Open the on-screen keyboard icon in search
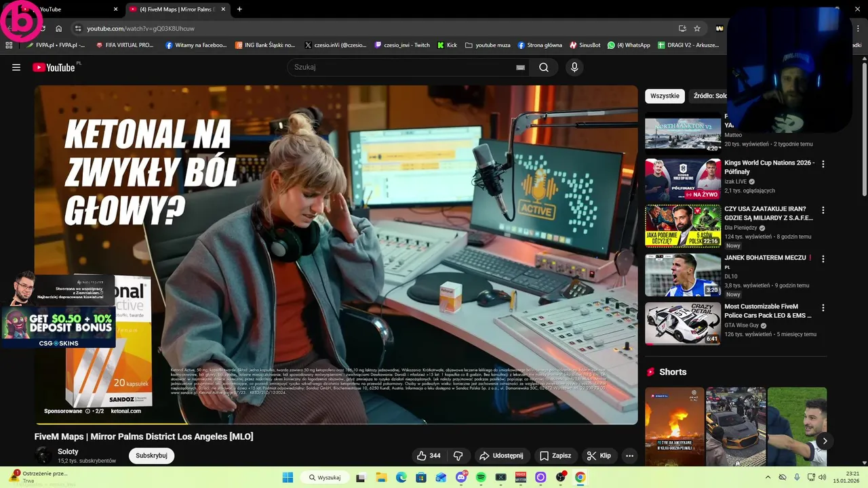This screenshot has height=488, width=868. tap(520, 67)
